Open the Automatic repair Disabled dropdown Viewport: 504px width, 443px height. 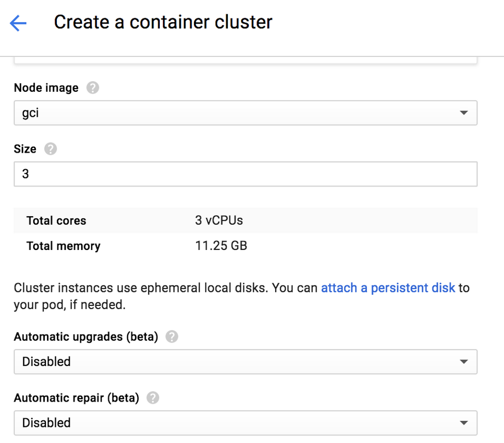pos(245,423)
